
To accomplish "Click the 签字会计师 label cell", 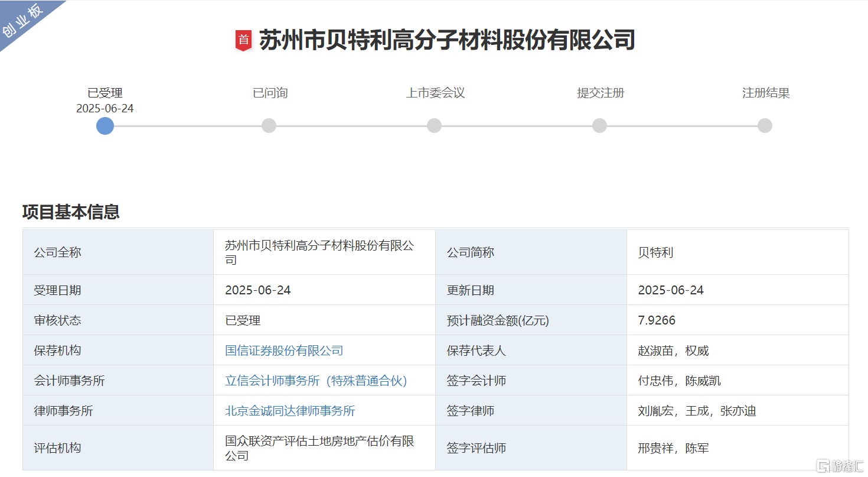I will point(531,381).
